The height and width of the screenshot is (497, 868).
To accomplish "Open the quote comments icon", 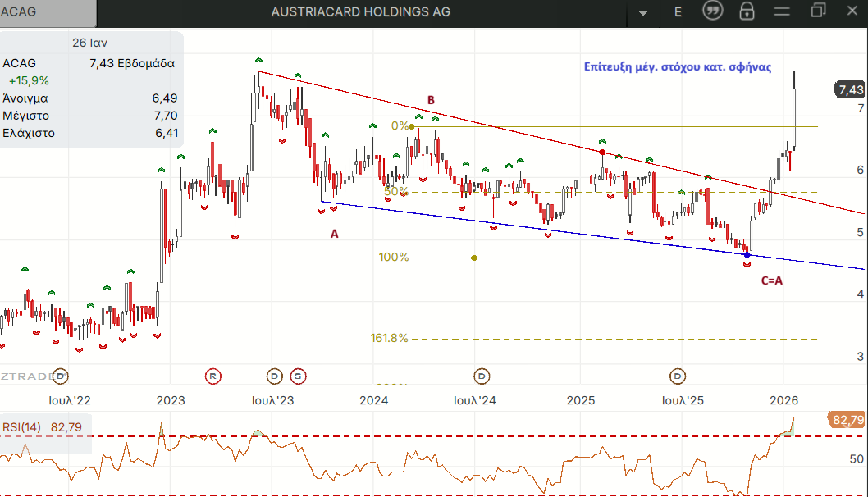I will [x=712, y=11].
